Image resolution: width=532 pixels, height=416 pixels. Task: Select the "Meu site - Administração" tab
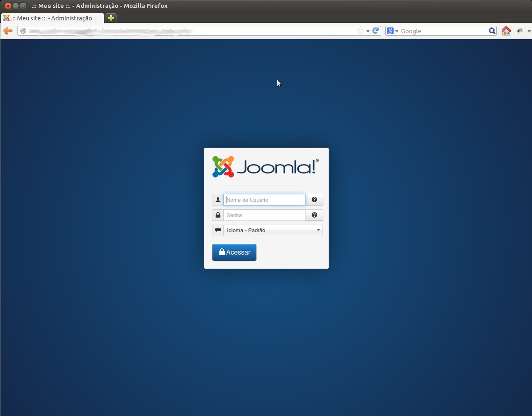pyautogui.click(x=52, y=18)
